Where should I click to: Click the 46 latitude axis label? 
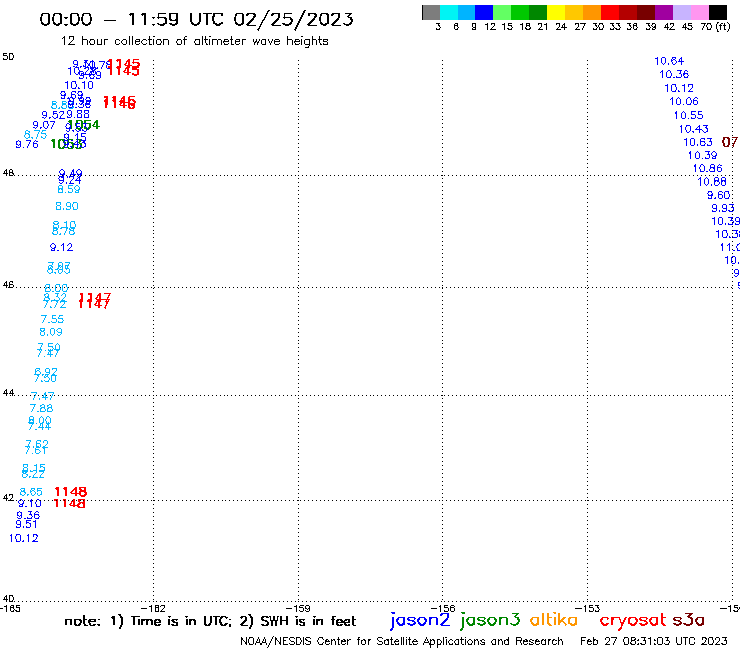(8, 285)
